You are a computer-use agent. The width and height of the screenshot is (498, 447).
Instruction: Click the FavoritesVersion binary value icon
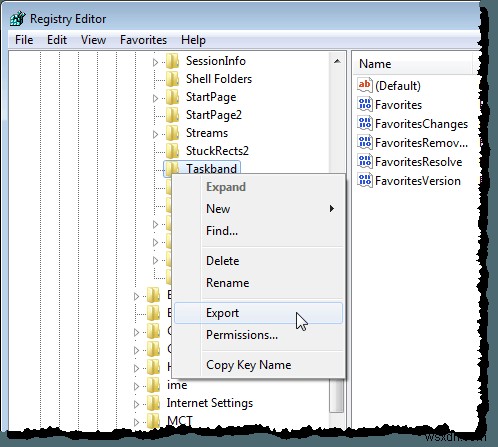(365, 180)
